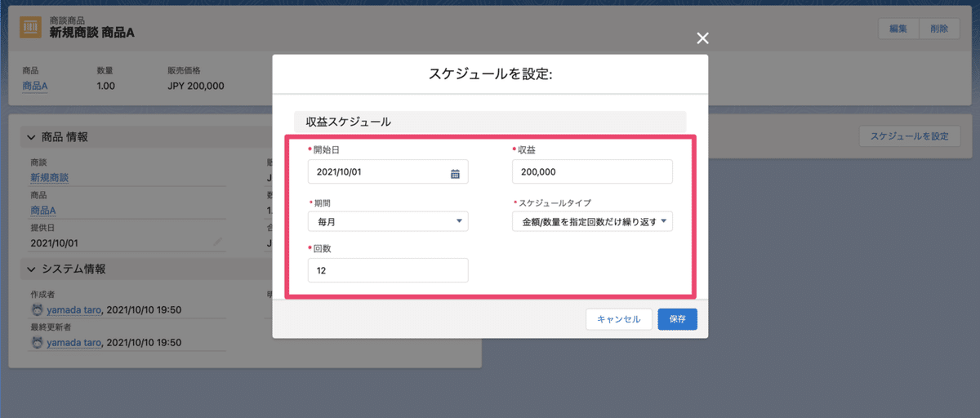Click the スケジュールを設定 button on the page
The width and height of the screenshot is (980, 418).
click(x=910, y=136)
